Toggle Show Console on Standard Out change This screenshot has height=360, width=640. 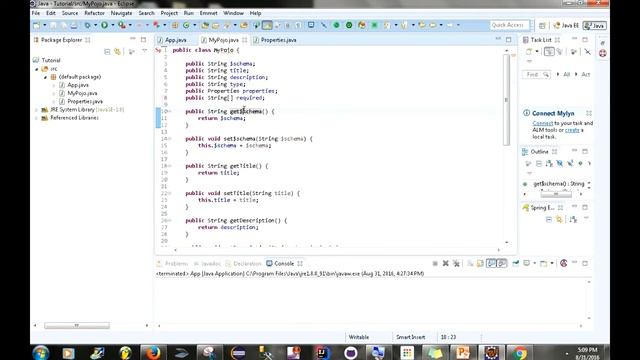pos(491,264)
